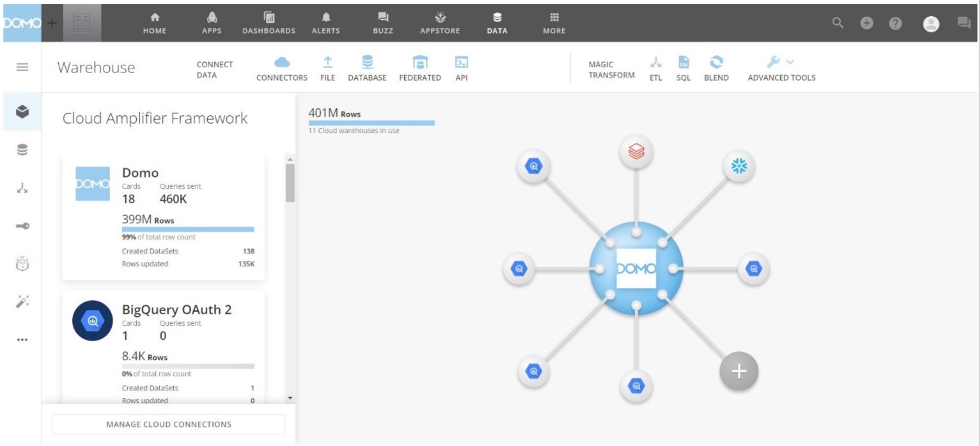Open the hamburger menu beside Warehouse

pos(22,67)
